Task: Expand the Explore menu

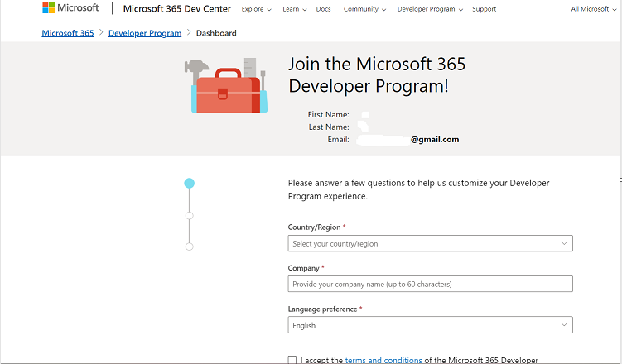Action: (x=256, y=9)
